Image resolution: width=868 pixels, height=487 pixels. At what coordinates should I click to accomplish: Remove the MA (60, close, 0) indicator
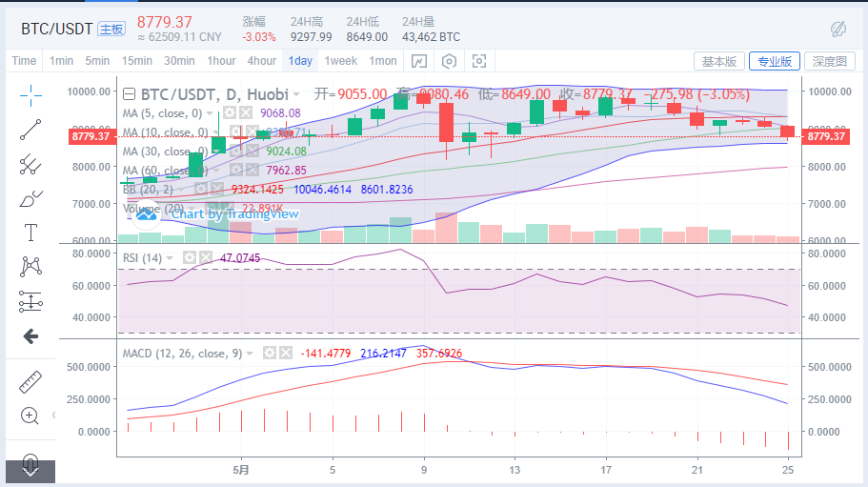point(252,170)
